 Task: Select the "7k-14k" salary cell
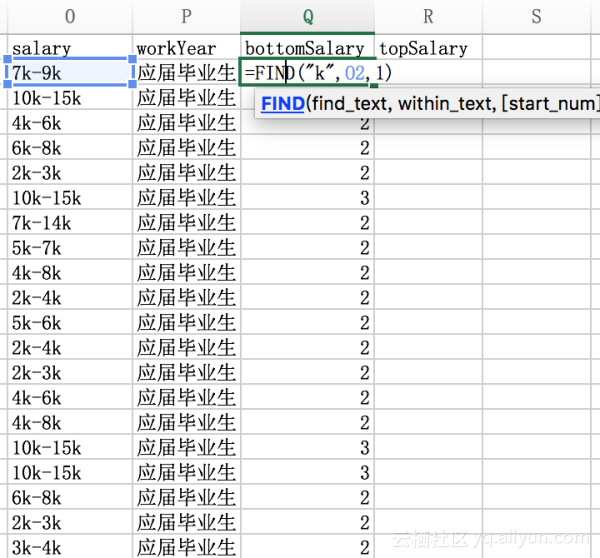click(70, 222)
